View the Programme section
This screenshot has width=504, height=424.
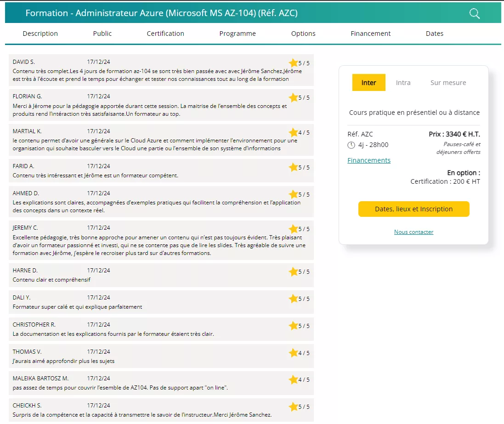pyautogui.click(x=238, y=34)
